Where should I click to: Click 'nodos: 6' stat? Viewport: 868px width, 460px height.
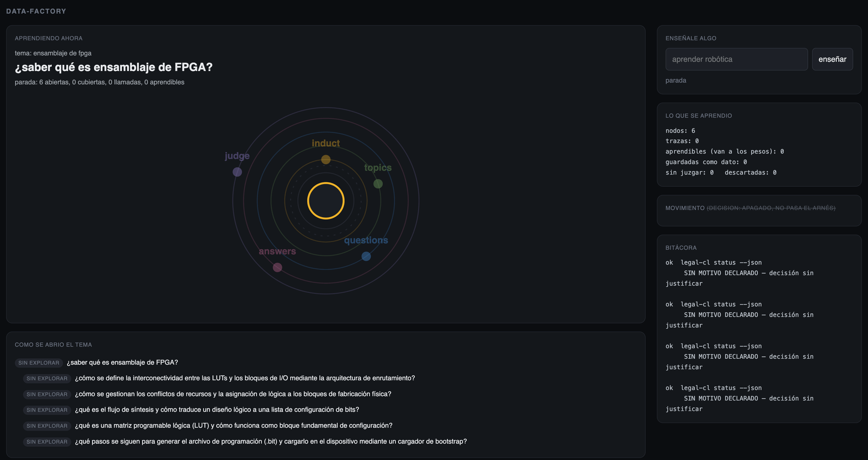tap(680, 131)
